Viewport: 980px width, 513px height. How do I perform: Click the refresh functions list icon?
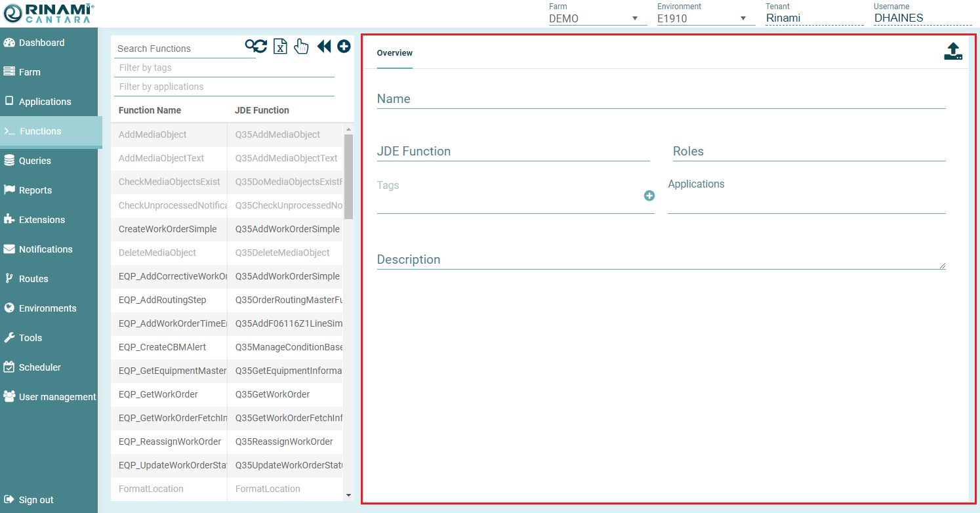pyautogui.click(x=256, y=46)
